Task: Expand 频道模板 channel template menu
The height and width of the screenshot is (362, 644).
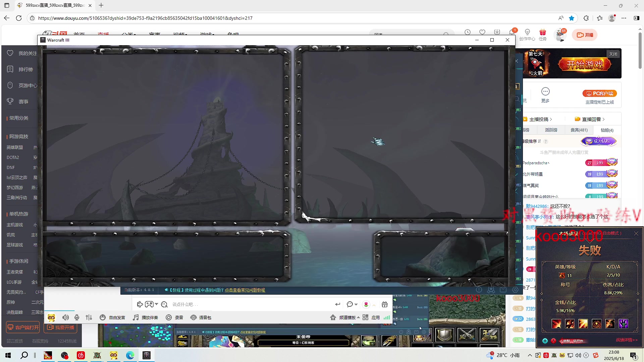Action: click(x=345, y=317)
